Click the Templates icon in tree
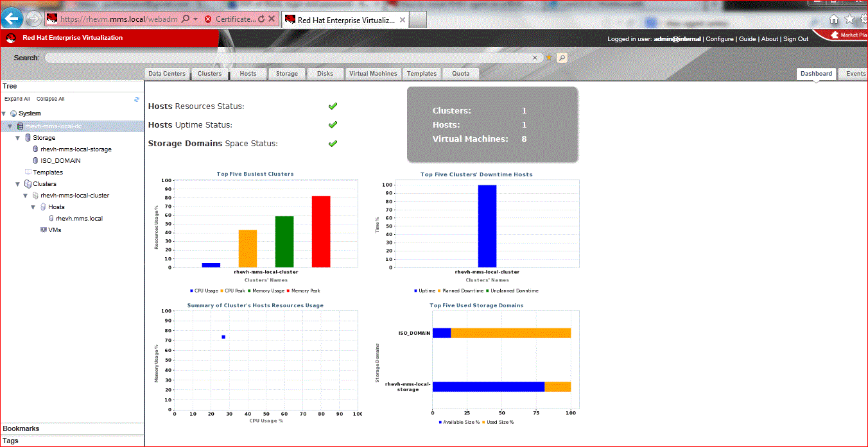868x447 pixels. tap(28, 173)
